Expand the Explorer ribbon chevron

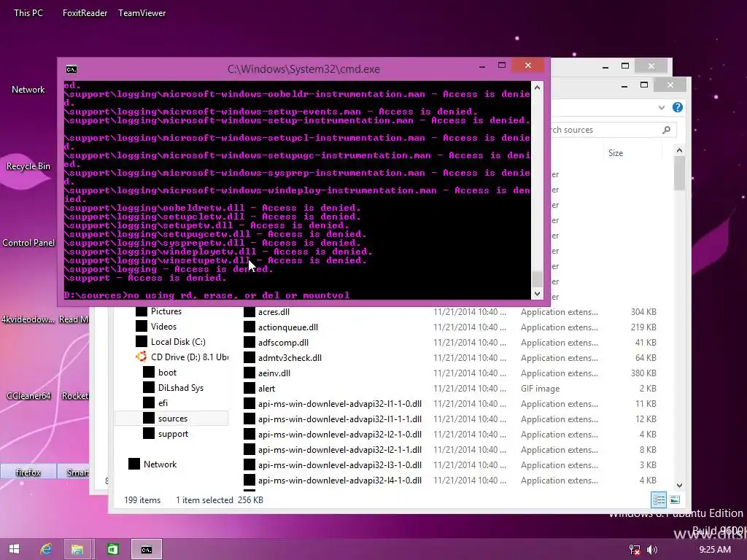(x=661, y=108)
